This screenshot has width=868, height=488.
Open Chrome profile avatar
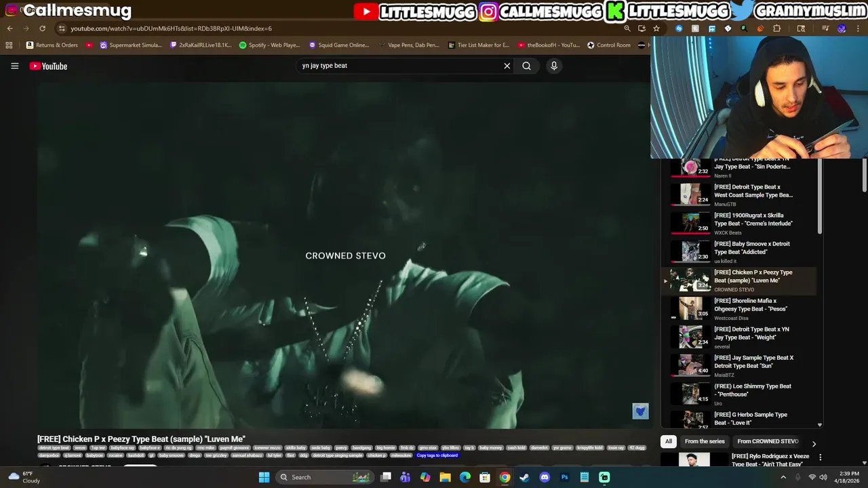tap(842, 28)
